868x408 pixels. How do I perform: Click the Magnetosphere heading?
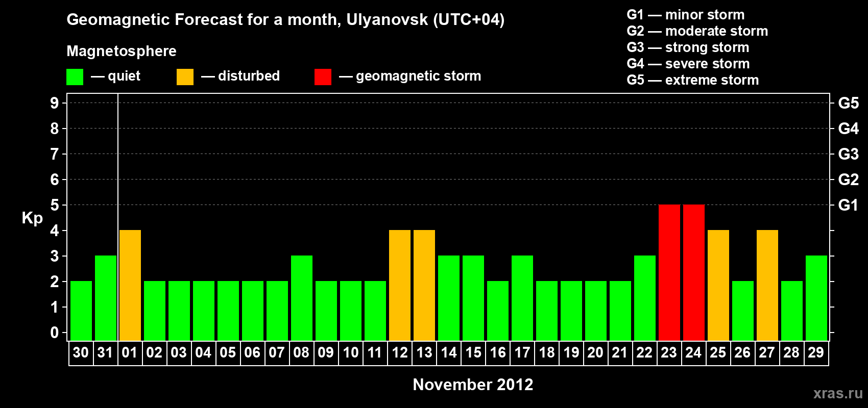(x=122, y=51)
